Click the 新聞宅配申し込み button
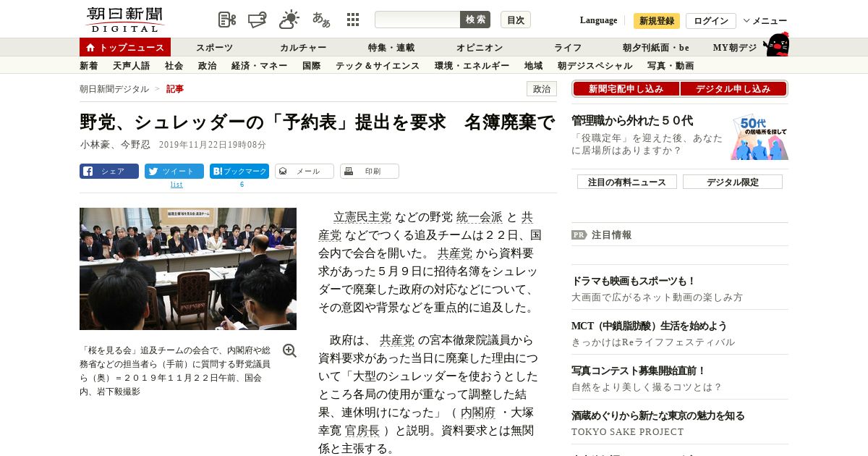This screenshot has height=456, width=868. point(626,89)
